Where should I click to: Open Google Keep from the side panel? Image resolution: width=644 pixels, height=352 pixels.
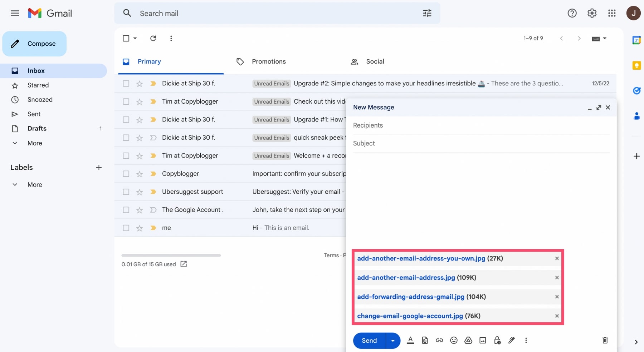tap(637, 65)
